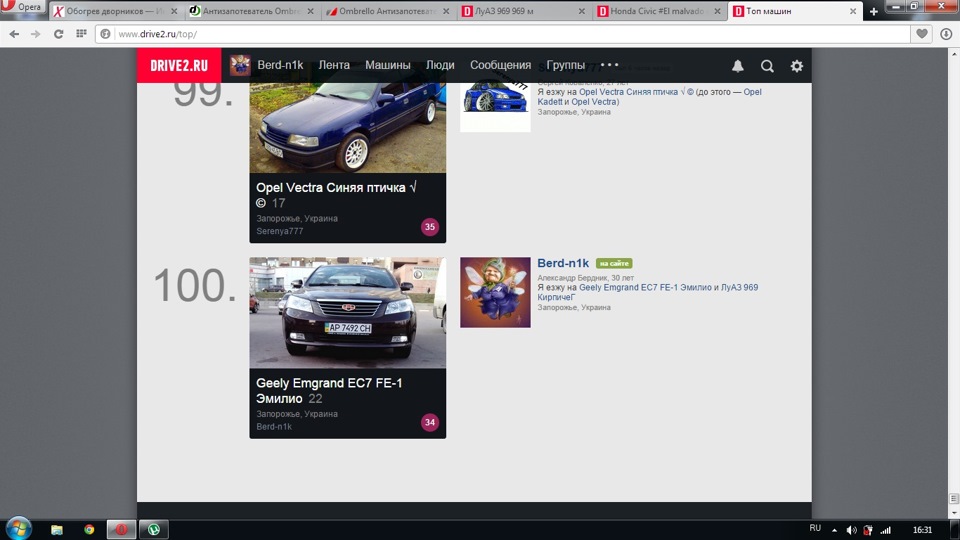Switch the RU language indicator
The height and width of the screenshot is (540, 960).
[x=815, y=528]
